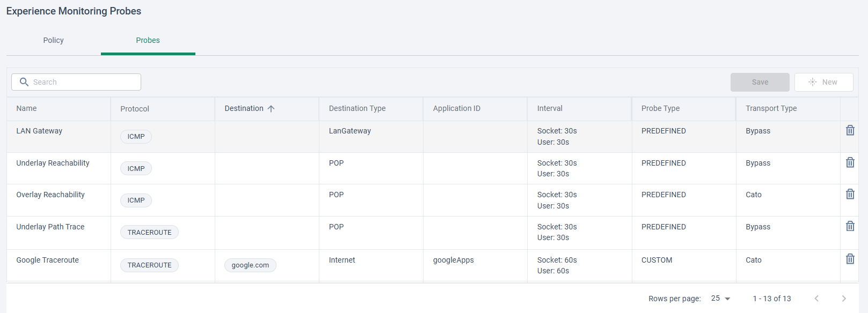
Task: Click Cato transport in Overlay Reachability row
Action: [x=754, y=195]
